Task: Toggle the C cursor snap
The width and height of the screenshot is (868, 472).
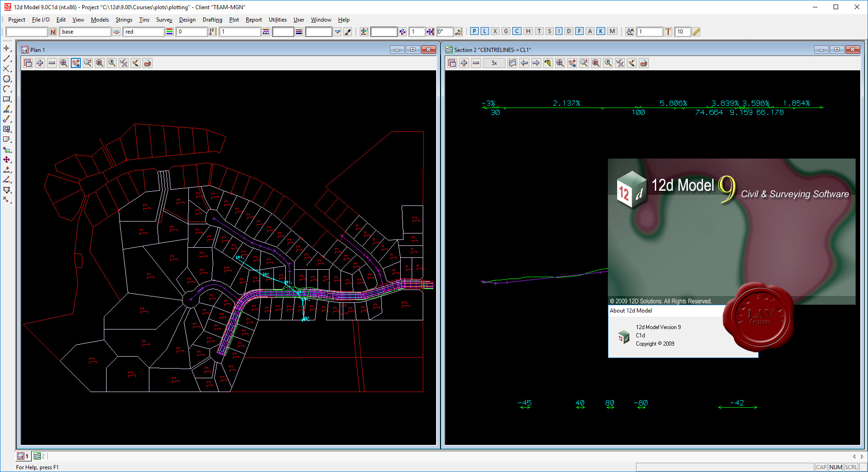Action: (517, 31)
